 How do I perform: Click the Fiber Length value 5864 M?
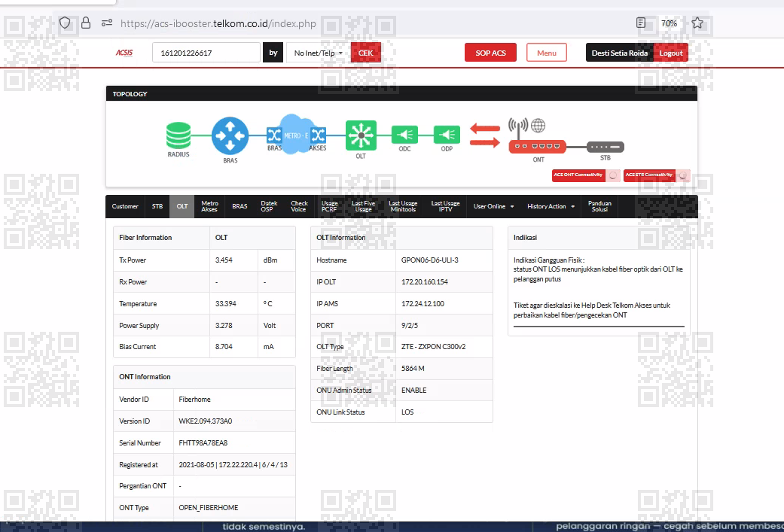click(413, 368)
